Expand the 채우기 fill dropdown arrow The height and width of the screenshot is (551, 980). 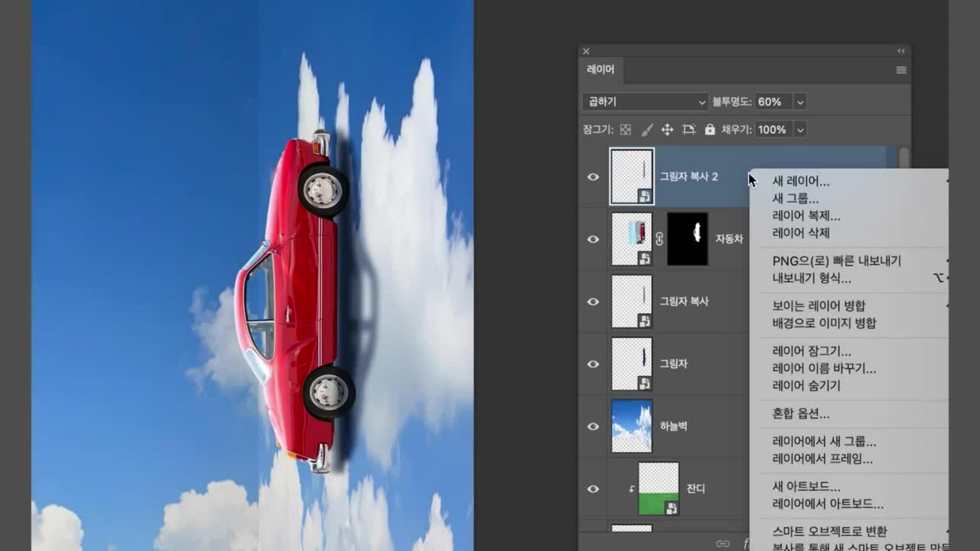[x=800, y=130]
